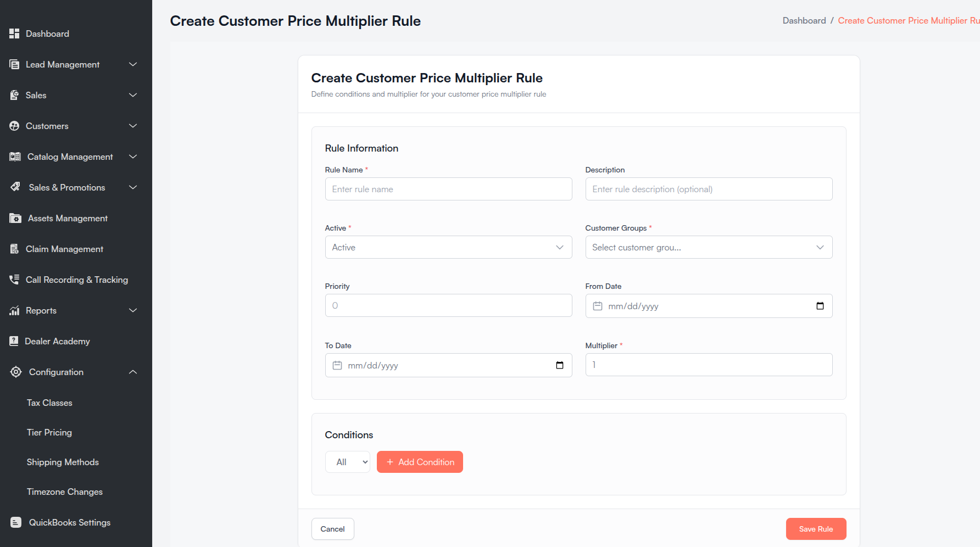This screenshot has width=980, height=547.
Task: Click the Cancel button
Action: coord(332,529)
